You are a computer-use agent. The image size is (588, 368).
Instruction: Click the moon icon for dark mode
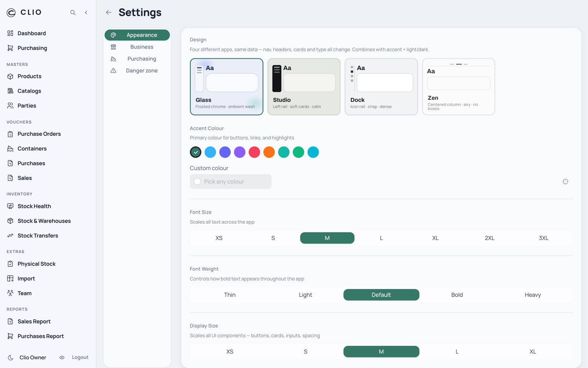[11, 357]
